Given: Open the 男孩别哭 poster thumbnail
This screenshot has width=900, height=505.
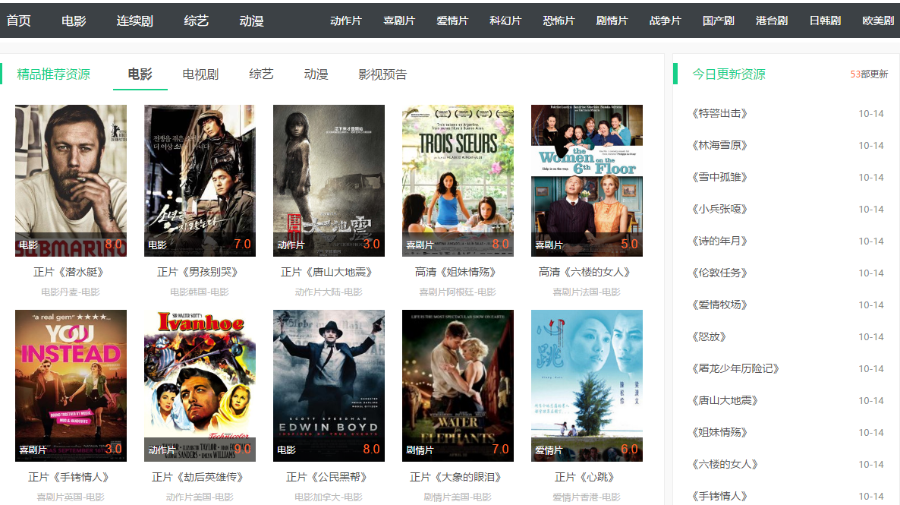Looking at the screenshot, I should click(x=200, y=180).
